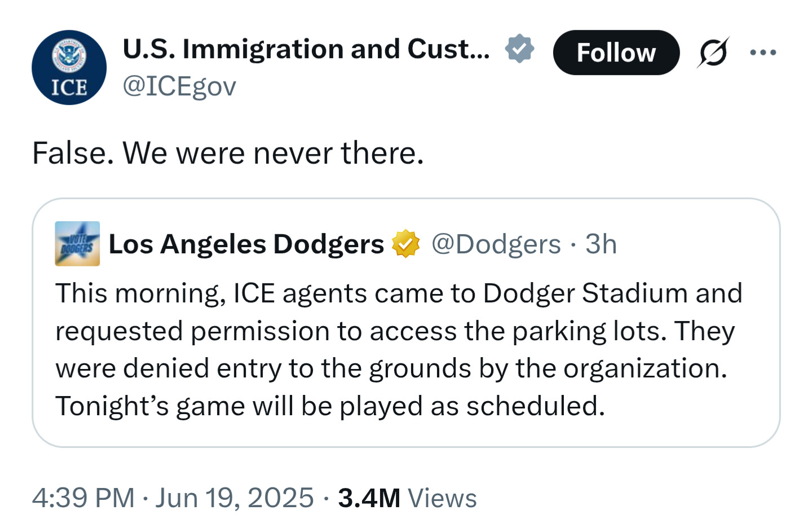Viewport: 812px width, 532px height.
Task: Open the Grok explain icon beside Follow
Action: pyautogui.click(x=713, y=52)
